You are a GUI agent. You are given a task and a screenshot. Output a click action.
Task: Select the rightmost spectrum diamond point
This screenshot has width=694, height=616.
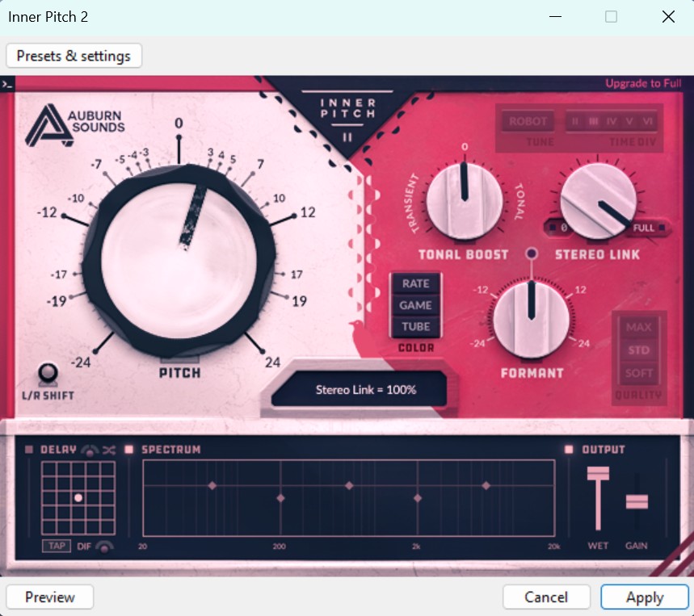[486, 485]
